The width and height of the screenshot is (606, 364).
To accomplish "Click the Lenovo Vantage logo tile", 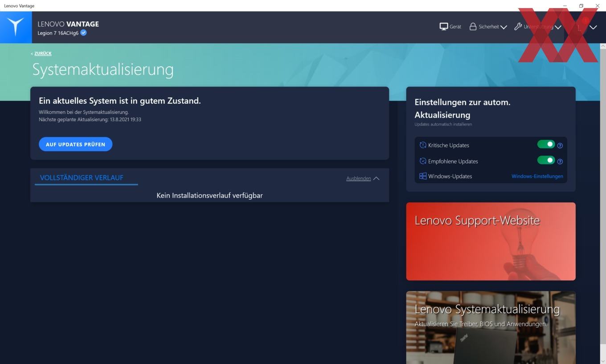I will click(16, 27).
